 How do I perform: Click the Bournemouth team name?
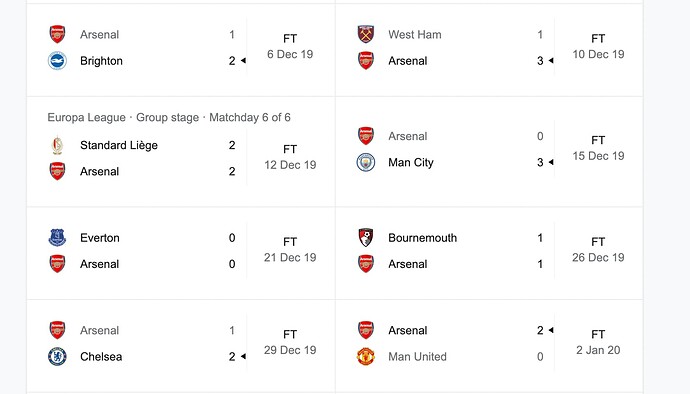pos(422,238)
